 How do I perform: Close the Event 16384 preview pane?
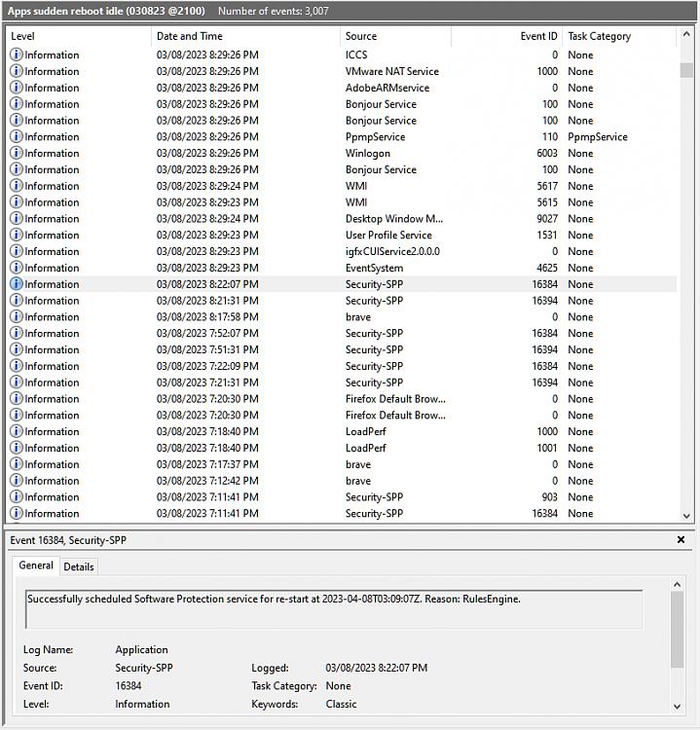point(681,539)
